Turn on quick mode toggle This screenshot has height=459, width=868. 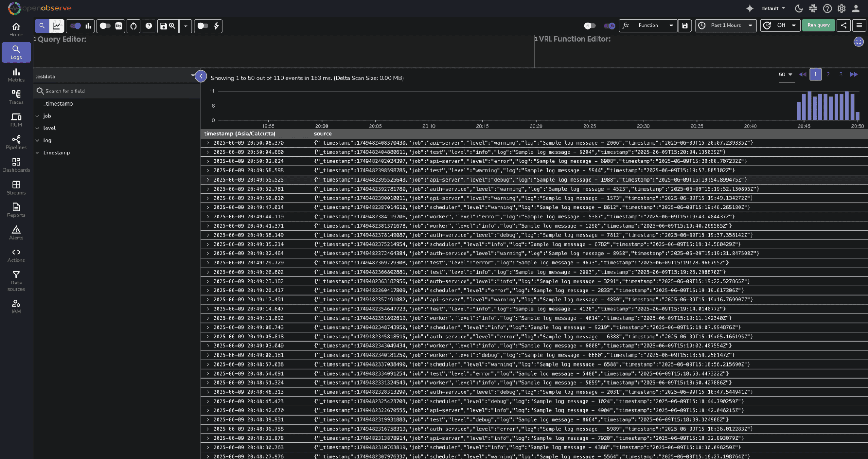pos(202,26)
